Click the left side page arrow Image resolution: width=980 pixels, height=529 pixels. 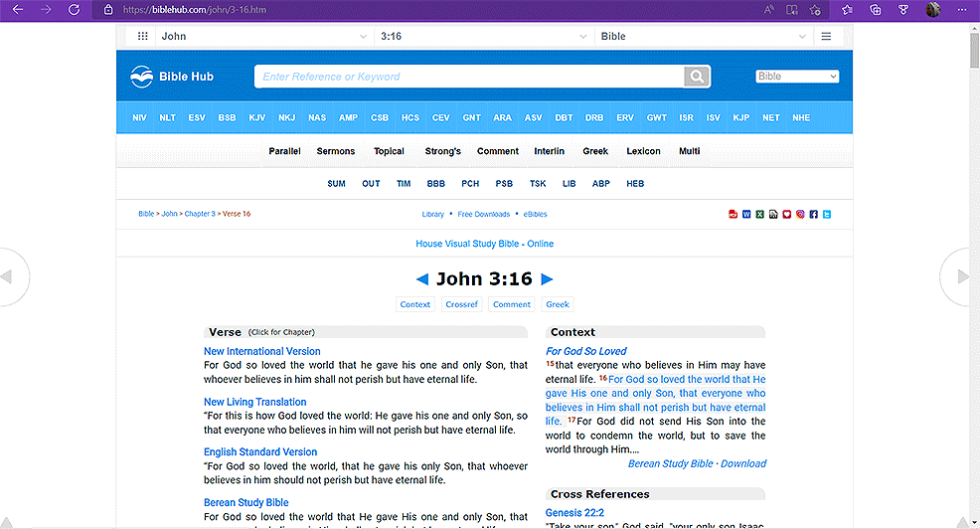tap(8, 276)
